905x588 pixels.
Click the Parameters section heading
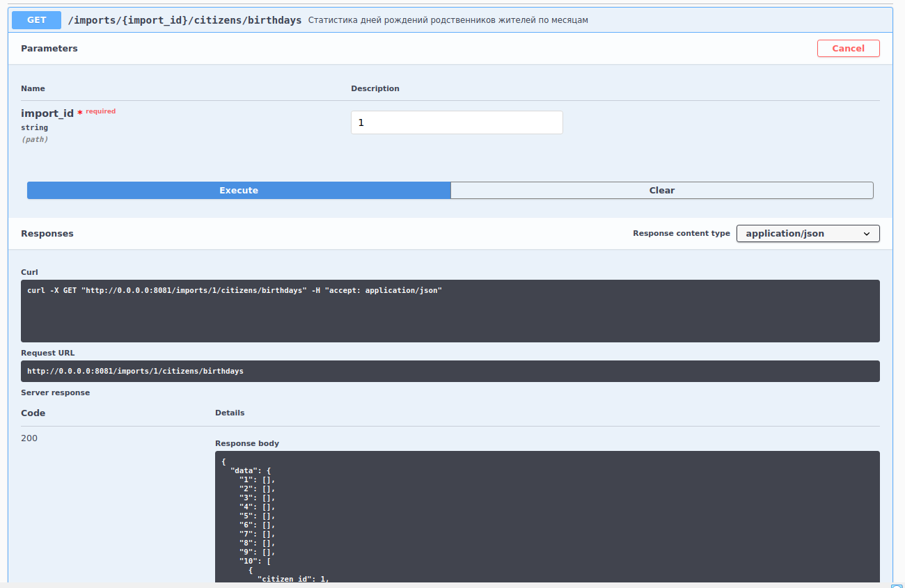pos(49,49)
